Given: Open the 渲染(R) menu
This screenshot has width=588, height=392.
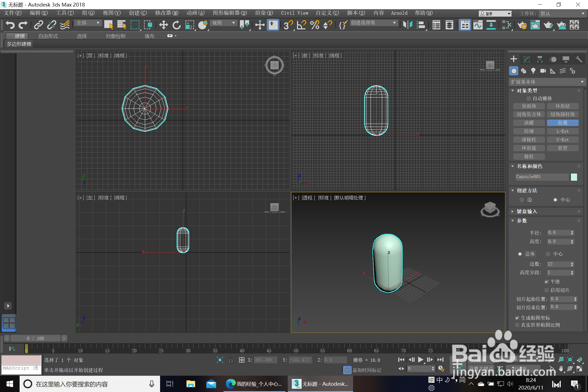Looking at the screenshot, I should click(x=264, y=13).
